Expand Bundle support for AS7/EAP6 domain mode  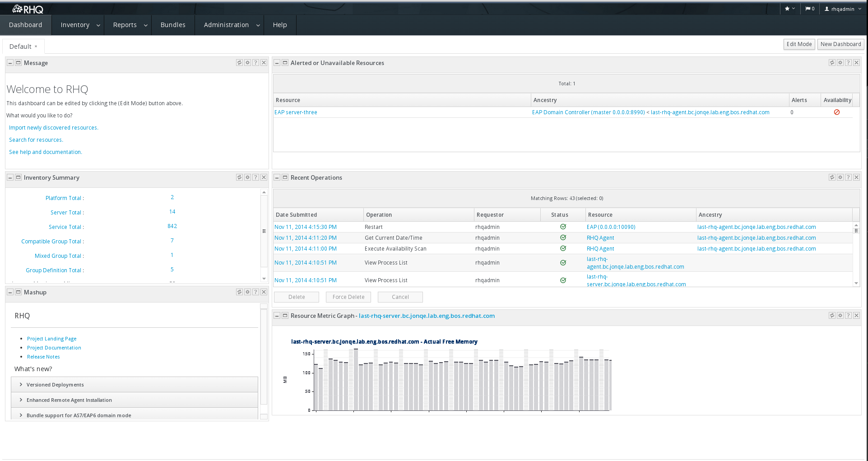pos(135,414)
